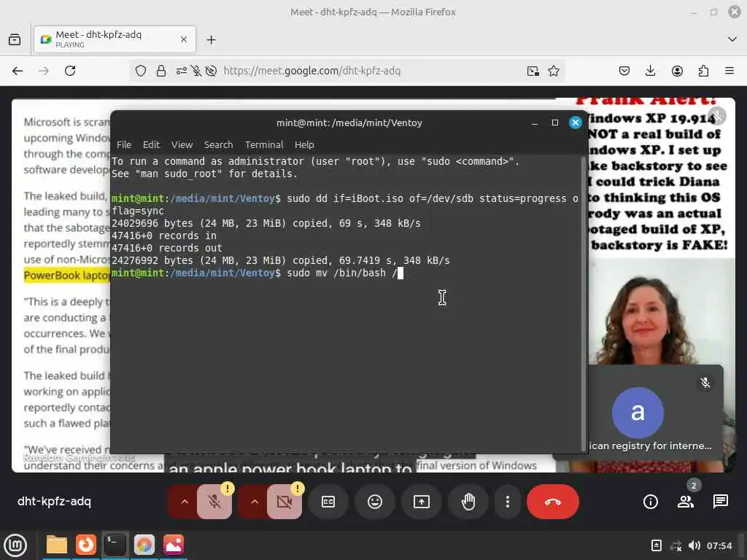The height and width of the screenshot is (560, 747).
Task: View site security padlock info
Action: click(161, 71)
